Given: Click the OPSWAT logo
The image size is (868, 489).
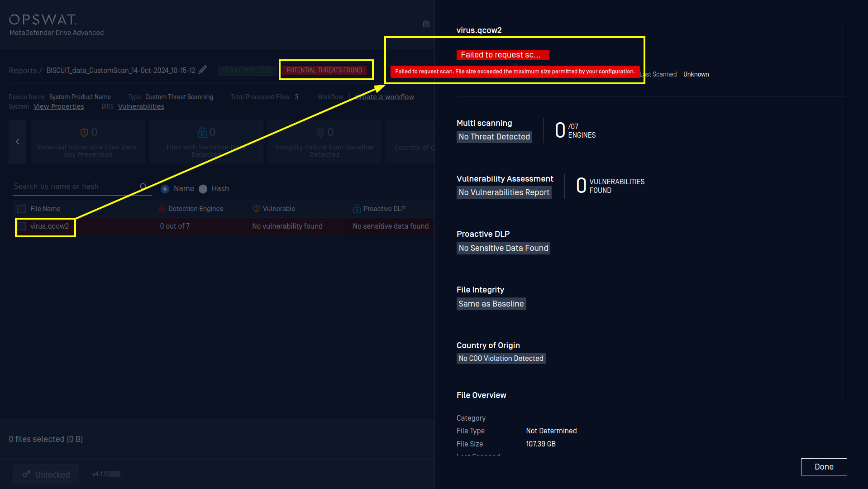Looking at the screenshot, I should [43, 19].
